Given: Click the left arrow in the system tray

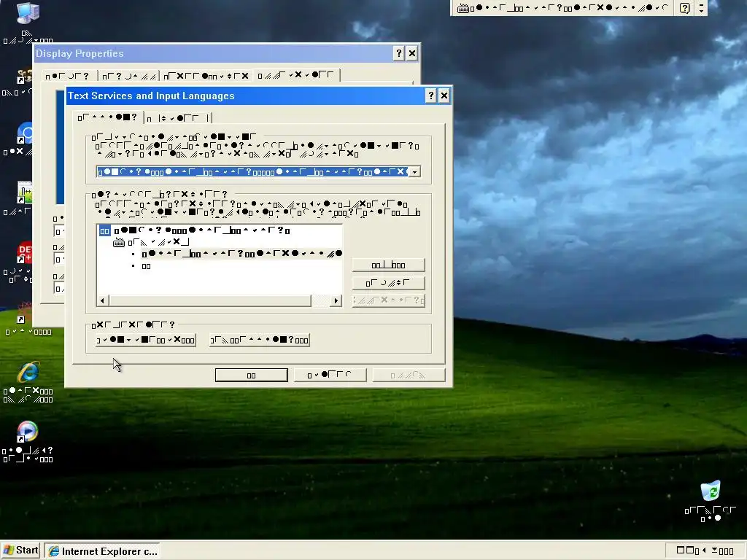Looking at the screenshot, I should click(x=704, y=551).
